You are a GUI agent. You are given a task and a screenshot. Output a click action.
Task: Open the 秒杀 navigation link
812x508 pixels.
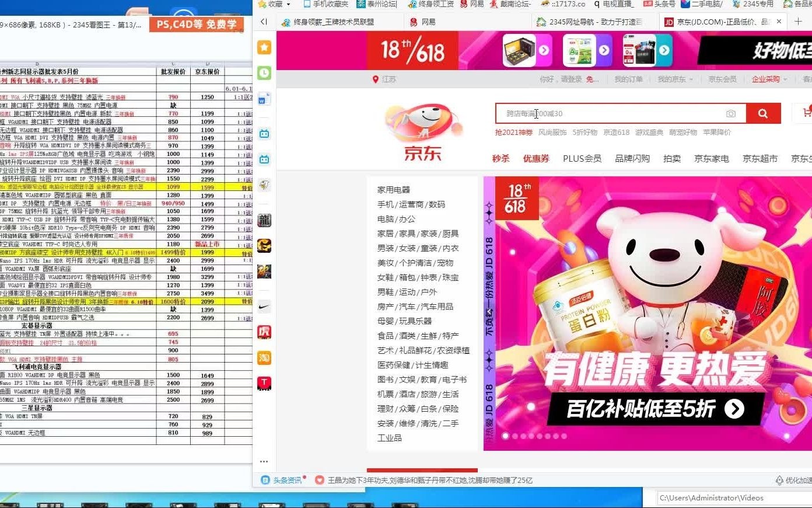pyautogui.click(x=500, y=158)
